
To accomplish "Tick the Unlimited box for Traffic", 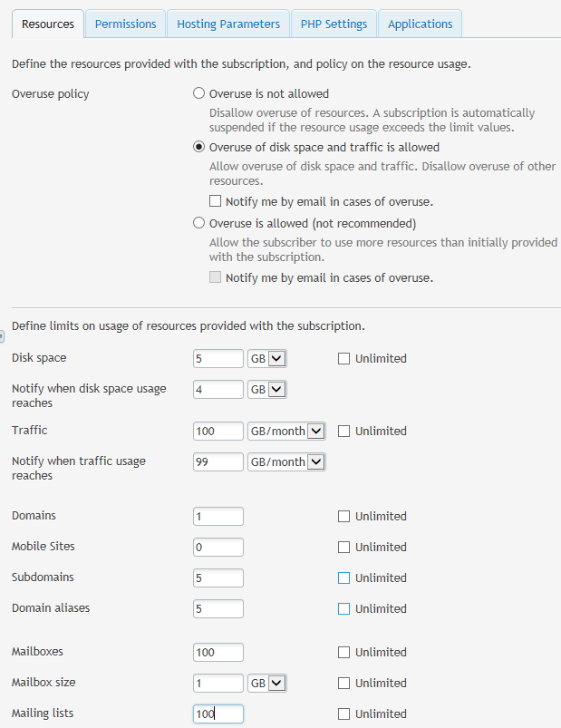I will pos(343,431).
